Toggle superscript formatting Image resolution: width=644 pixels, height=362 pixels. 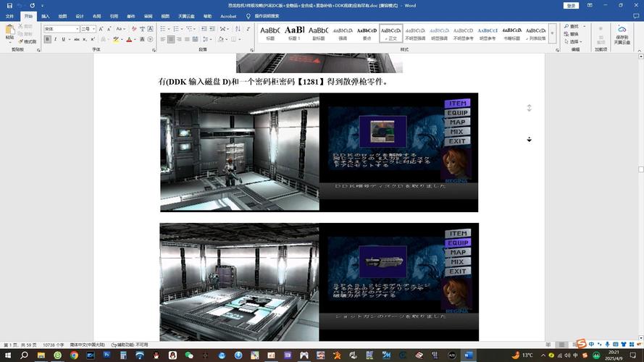[x=93, y=39]
